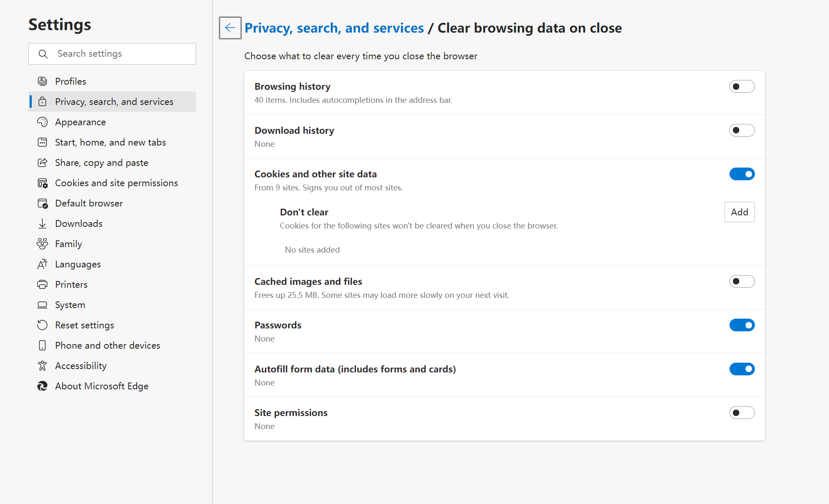Open Cookies and site permissions section

tap(116, 183)
